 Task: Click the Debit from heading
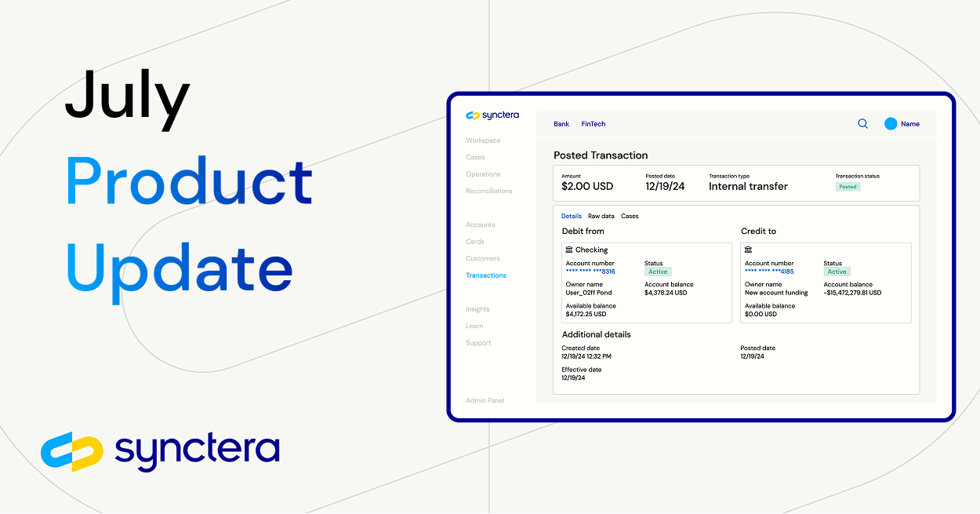click(x=583, y=231)
